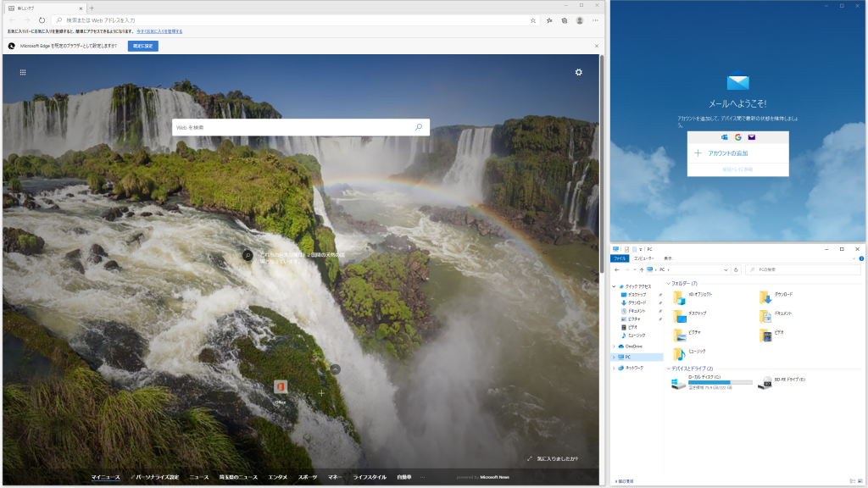Select the Entertainment feed tab
The height and width of the screenshot is (488, 868).
click(278, 477)
